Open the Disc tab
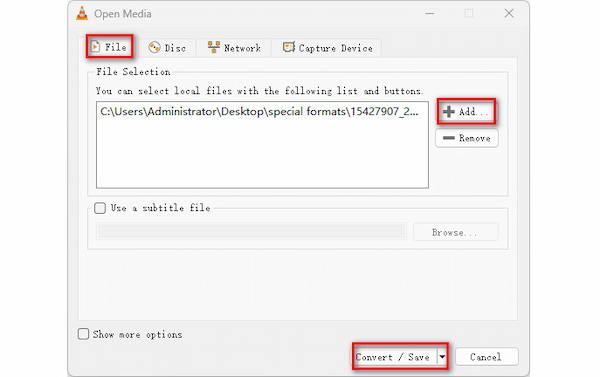This screenshot has width=600, height=377. click(x=168, y=48)
